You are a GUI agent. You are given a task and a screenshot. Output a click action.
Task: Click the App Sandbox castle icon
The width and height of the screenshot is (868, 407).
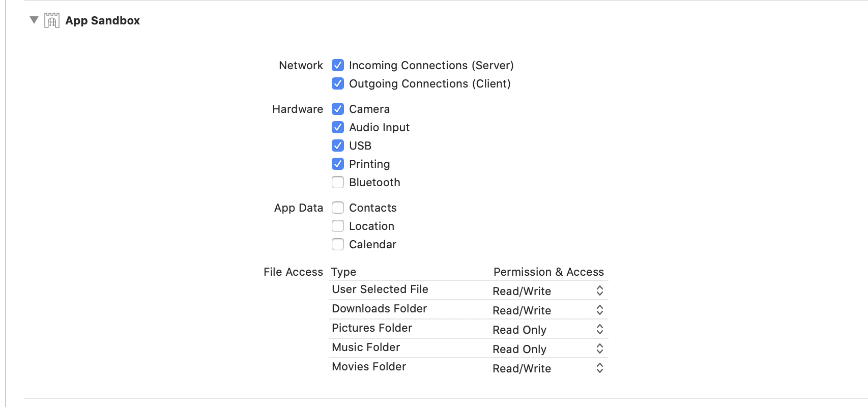(x=51, y=20)
